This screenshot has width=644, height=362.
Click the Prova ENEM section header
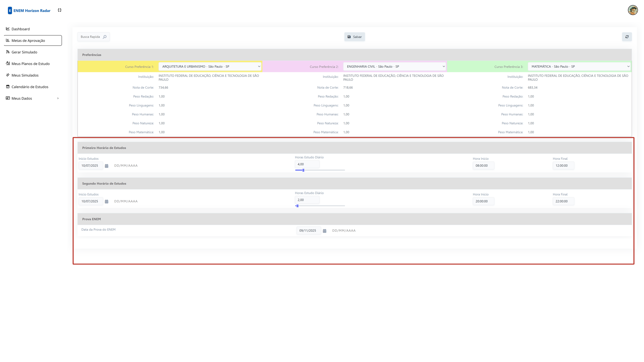(354, 219)
